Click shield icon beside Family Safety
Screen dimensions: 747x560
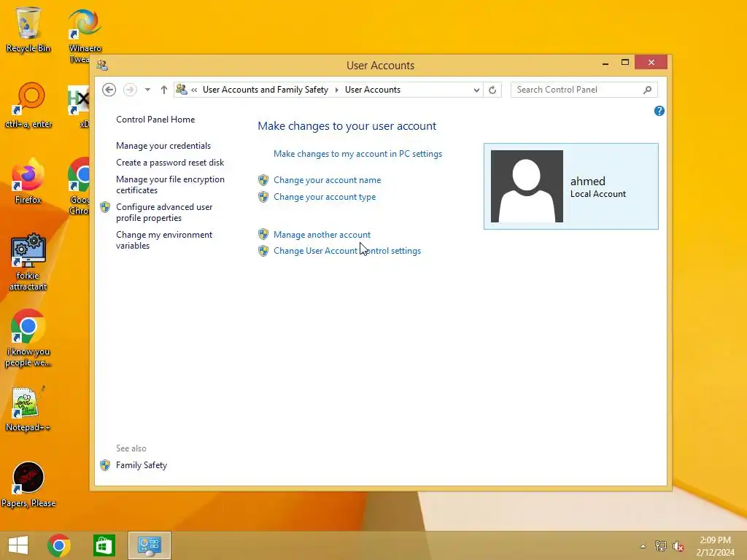pyautogui.click(x=105, y=465)
